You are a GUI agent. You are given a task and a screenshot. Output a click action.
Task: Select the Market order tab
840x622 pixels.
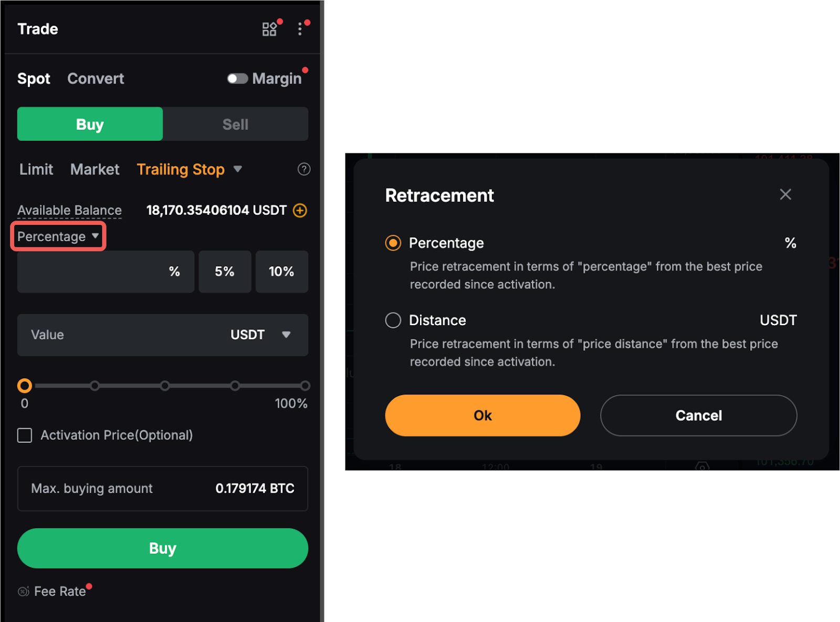[x=95, y=169]
